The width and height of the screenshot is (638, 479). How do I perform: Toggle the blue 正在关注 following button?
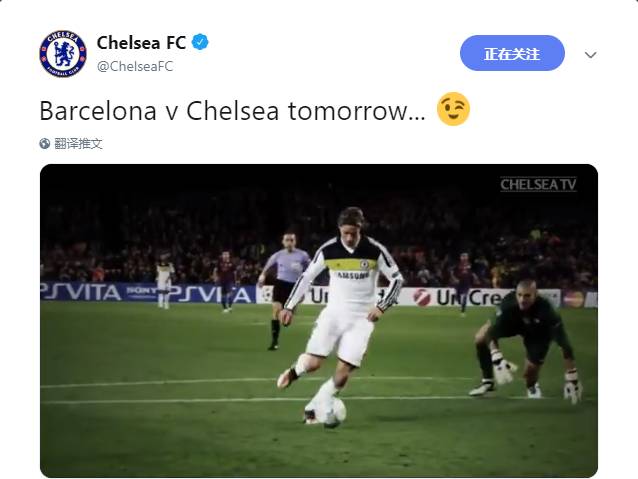coord(512,53)
